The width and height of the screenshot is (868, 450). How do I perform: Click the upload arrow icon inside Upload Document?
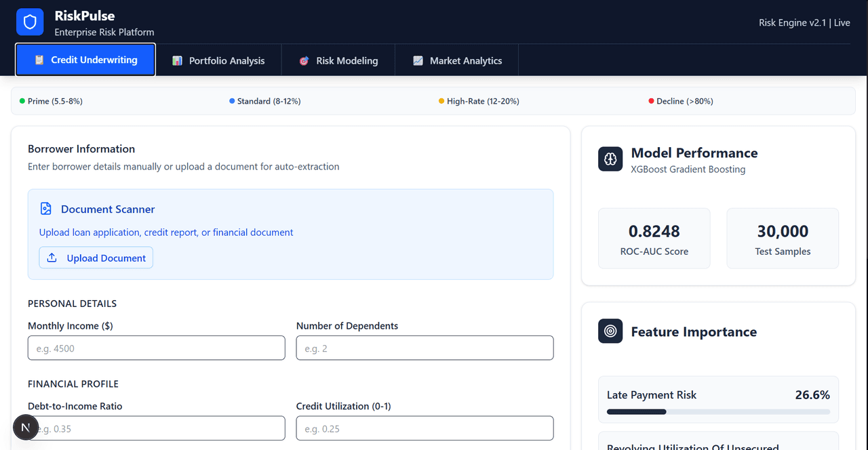[x=53, y=258]
